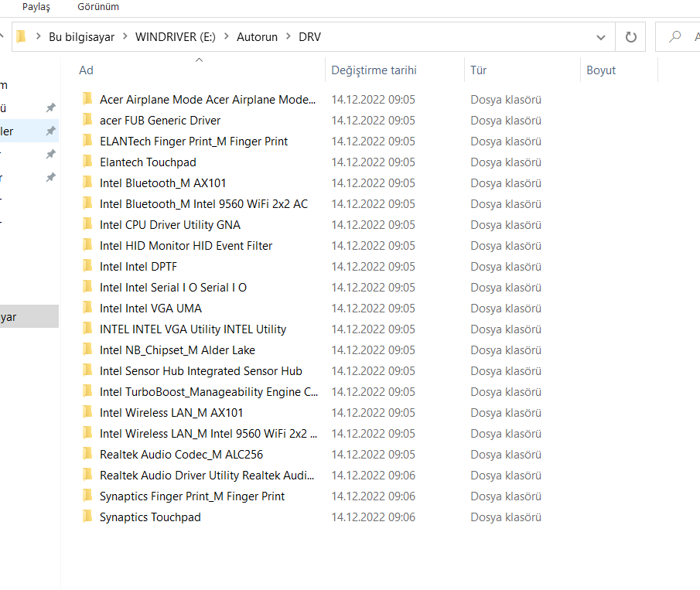This screenshot has height=590, width=700.
Task: Click folder icon of ELANTech Finger Print_M
Action: (87, 141)
